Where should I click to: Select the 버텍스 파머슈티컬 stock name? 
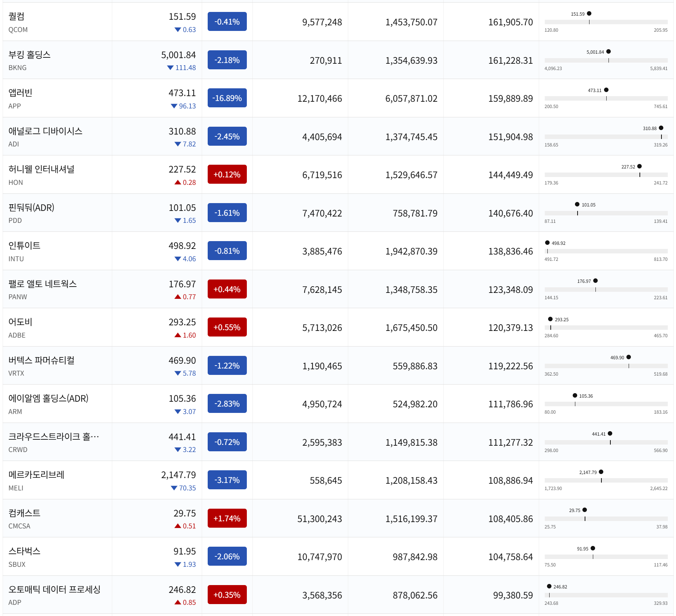pos(41,360)
